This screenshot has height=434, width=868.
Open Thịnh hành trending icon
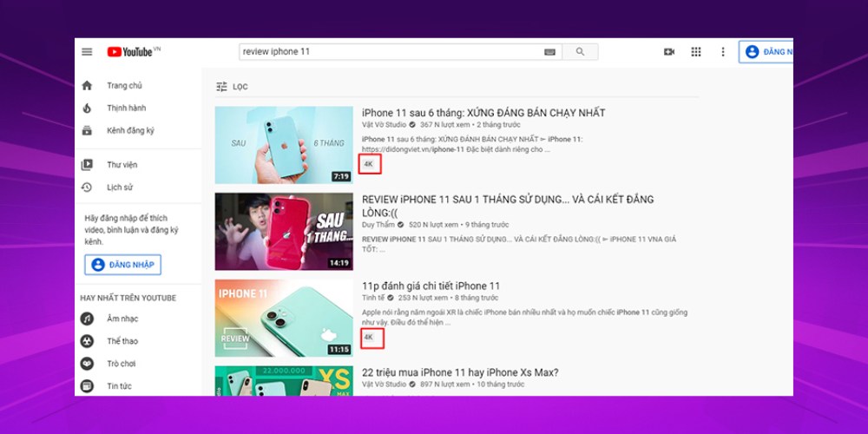tap(87, 108)
